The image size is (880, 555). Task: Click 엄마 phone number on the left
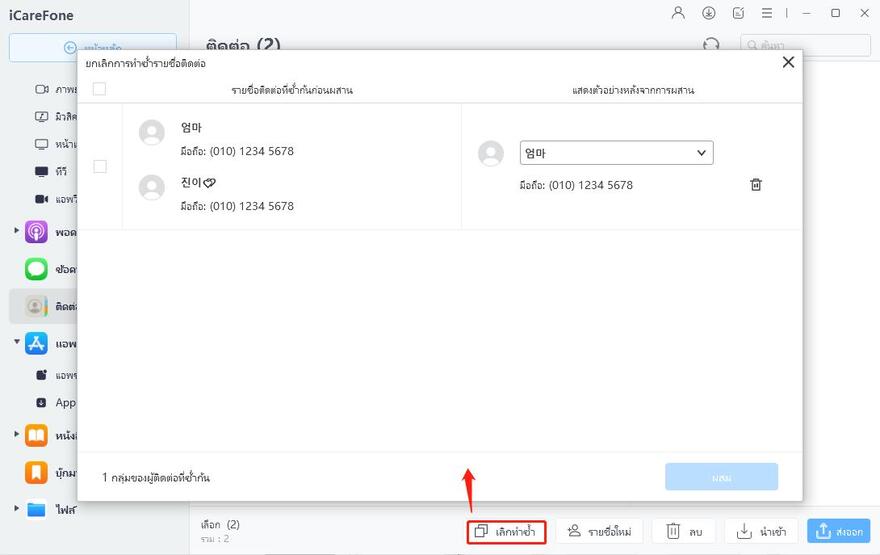point(237,151)
